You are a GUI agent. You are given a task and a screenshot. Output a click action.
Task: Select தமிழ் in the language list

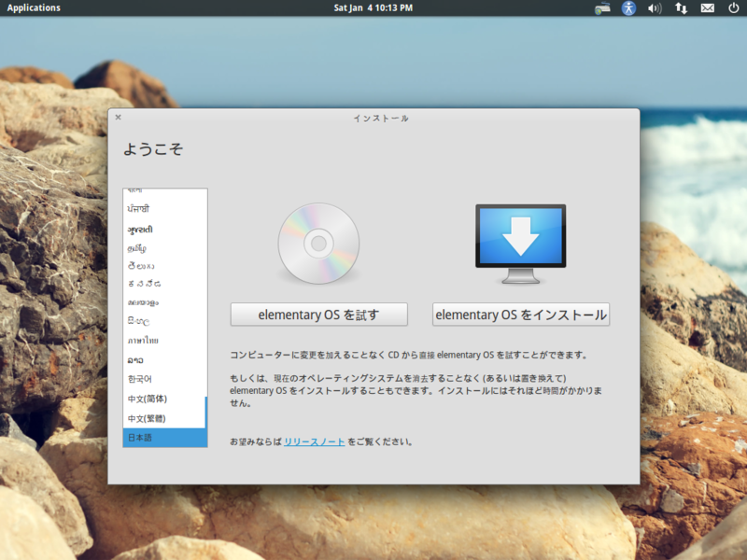tap(164, 248)
